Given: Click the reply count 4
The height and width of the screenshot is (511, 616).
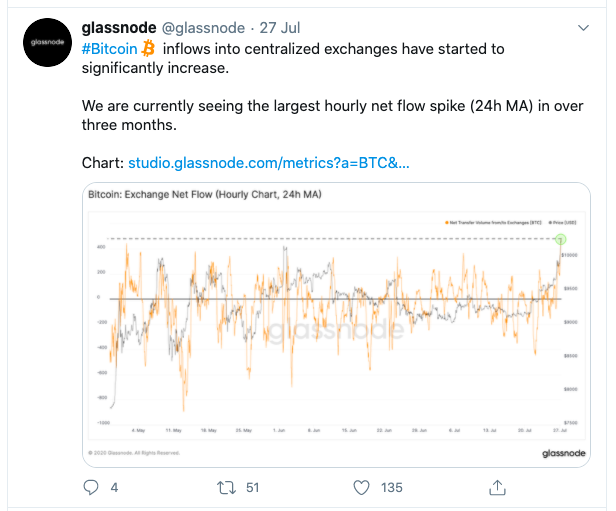Looking at the screenshot, I should click(x=114, y=488).
